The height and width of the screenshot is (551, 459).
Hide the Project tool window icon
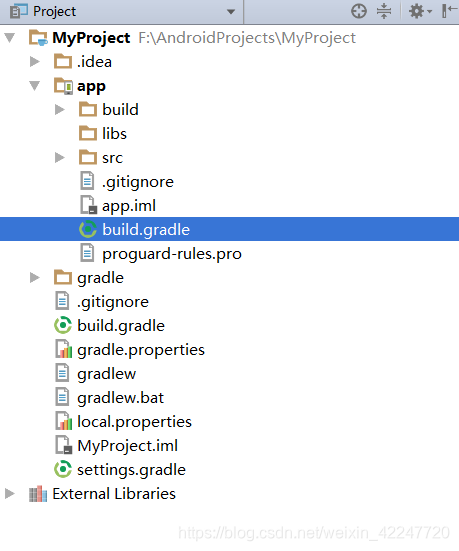pyautogui.click(x=450, y=11)
